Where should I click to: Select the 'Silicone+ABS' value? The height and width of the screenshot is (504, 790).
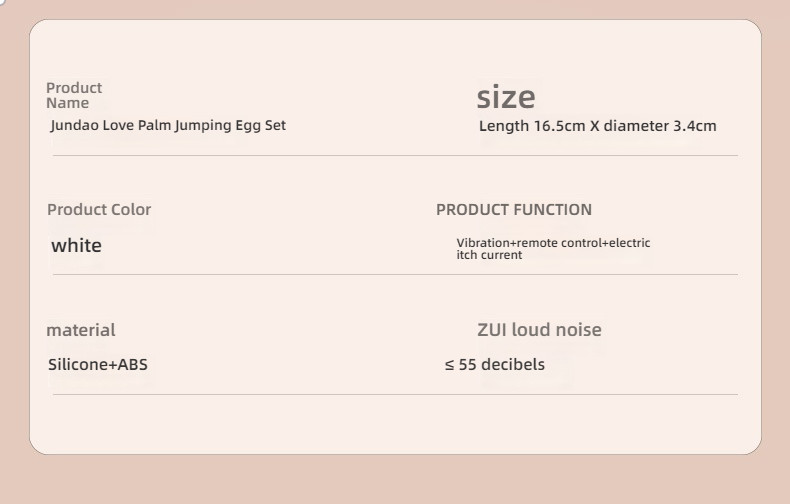[x=98, y=364]
